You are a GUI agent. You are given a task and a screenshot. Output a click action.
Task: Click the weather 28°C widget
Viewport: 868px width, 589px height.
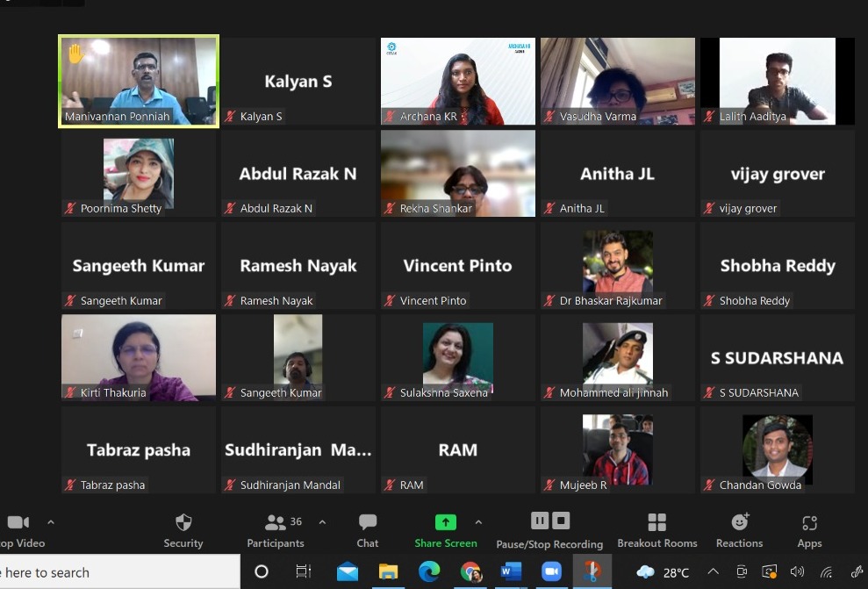[x=663, y=572]
